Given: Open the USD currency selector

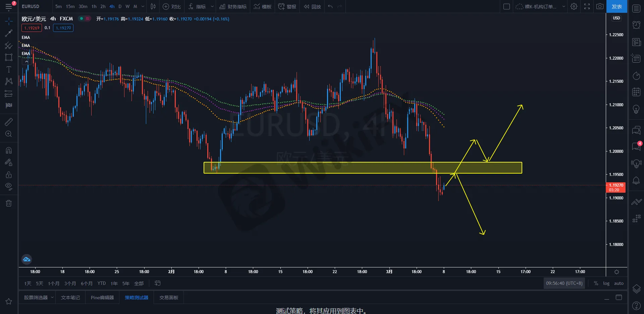Looking at the screenshot, I should pyautogui.click(x=616, y=18).
